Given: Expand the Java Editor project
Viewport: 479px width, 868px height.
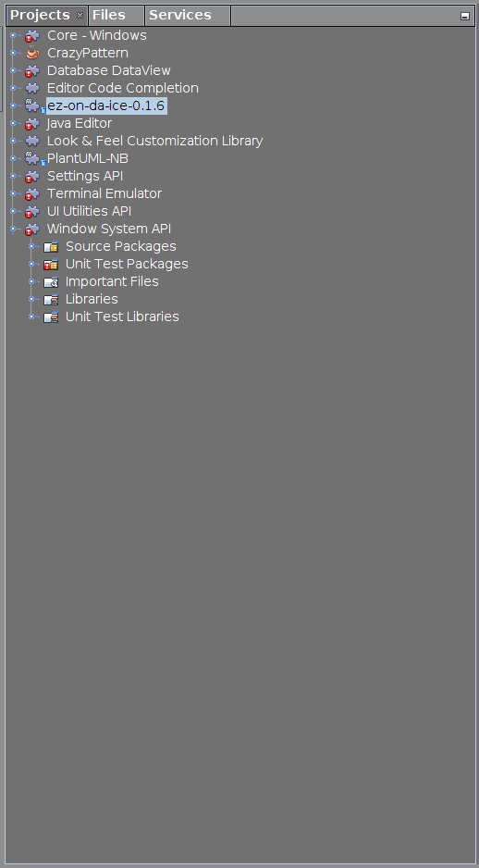Looking at the screenshot, I should [x=13, y=123].
